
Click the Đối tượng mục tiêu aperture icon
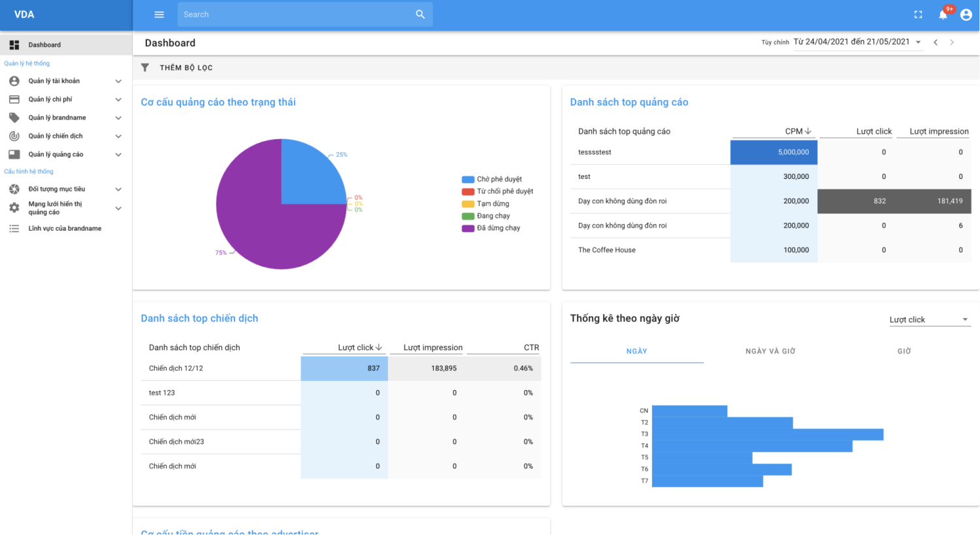click(14, 189)
